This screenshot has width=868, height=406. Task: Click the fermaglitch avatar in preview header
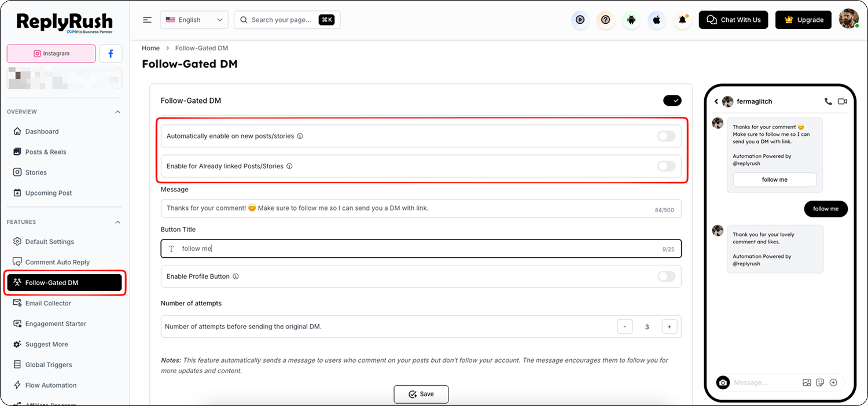pyautogui.click(x=727, y=101)
